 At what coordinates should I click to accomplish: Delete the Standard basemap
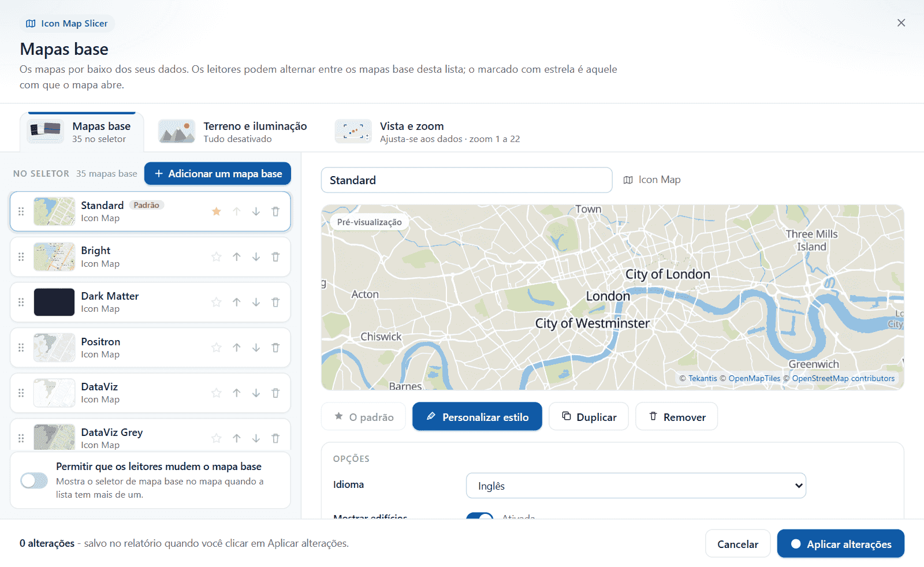click(275, 211)
